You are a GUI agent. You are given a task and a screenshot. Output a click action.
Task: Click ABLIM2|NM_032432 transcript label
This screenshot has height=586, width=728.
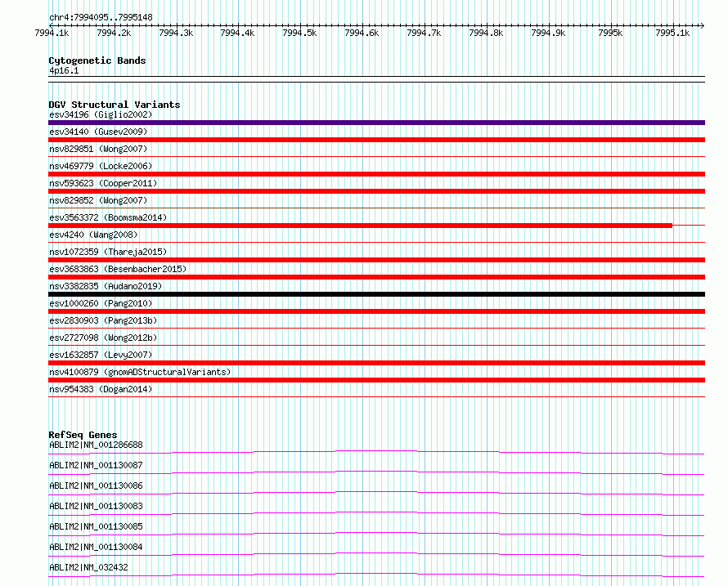[x=88, y=567]
